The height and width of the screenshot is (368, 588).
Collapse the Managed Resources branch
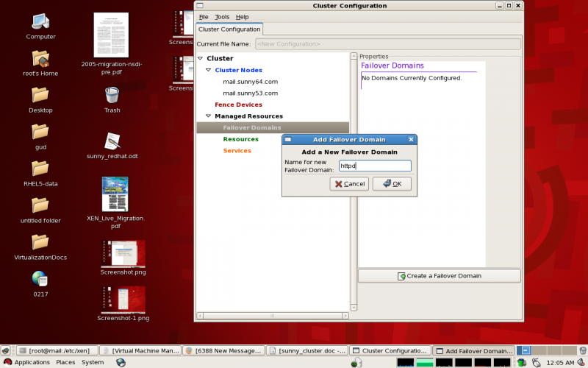click(x=208, y=116)
